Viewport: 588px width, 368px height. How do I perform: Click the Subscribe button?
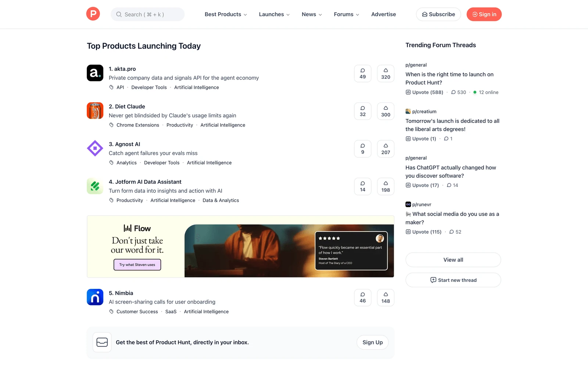tap(438, 14)
